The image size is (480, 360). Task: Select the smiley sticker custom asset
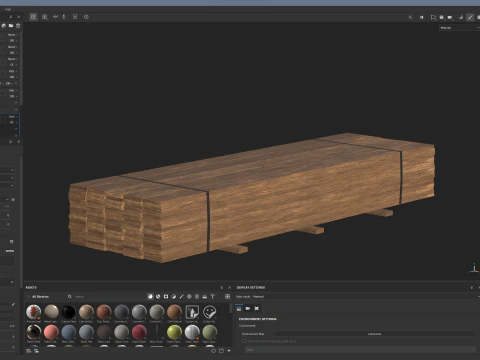210,312
